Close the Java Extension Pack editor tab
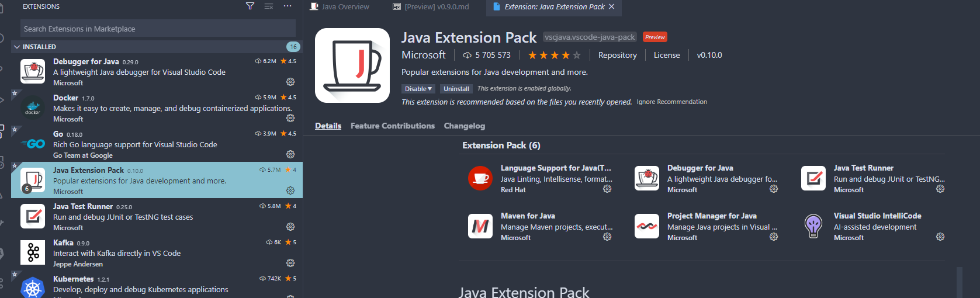The height and width of the screenshot is (298, 980). (612, 6)
